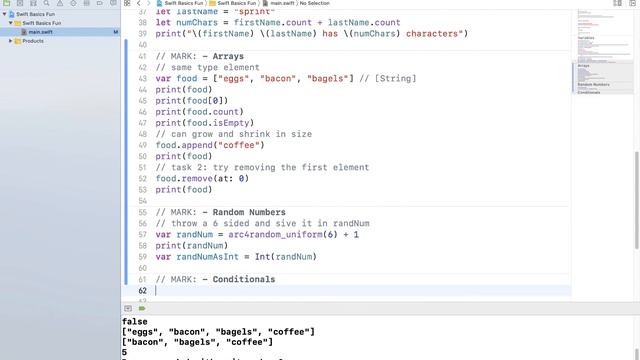This screenshot has width=640, height=360.
Task: Open the Project navigator tab
Action: pyautogui.click(x=7, y=3)
